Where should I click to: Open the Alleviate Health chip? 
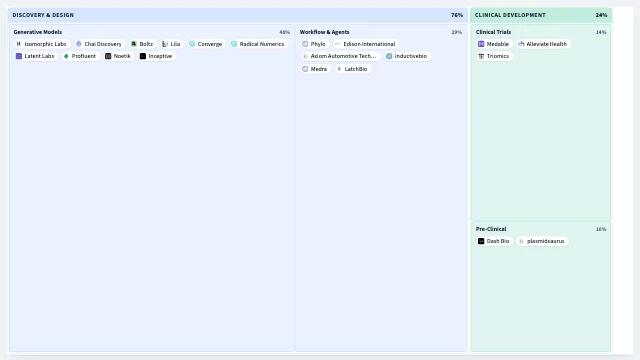click(543, 44)
